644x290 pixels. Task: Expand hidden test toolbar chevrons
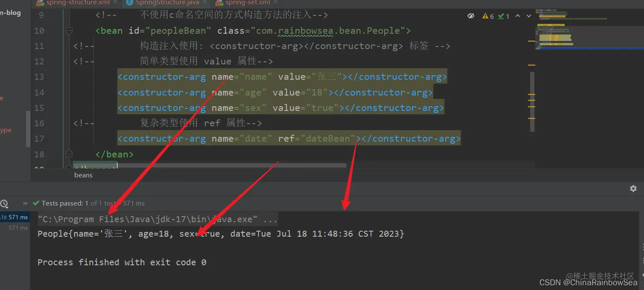point(25,203)
